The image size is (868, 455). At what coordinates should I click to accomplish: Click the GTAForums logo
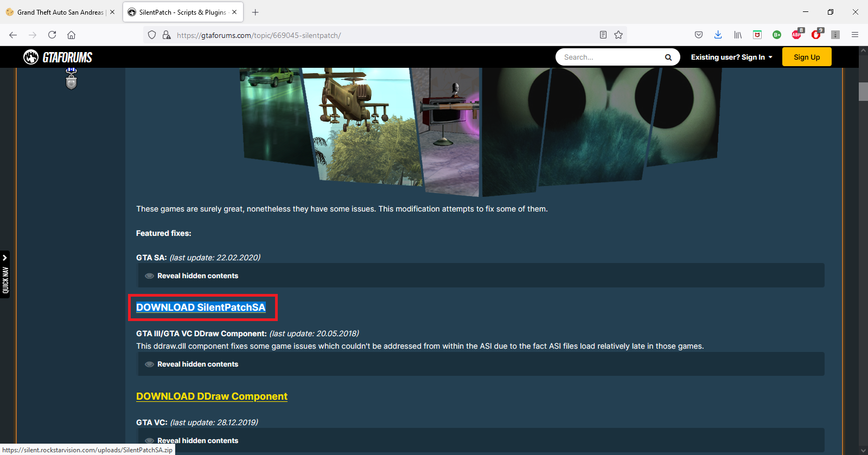[58, 57]
